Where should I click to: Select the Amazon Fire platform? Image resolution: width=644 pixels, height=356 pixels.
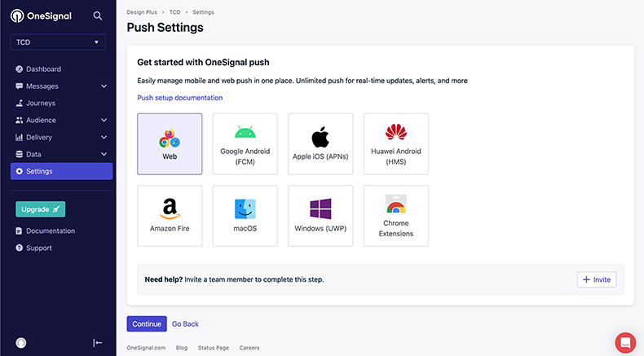(170, 216)
